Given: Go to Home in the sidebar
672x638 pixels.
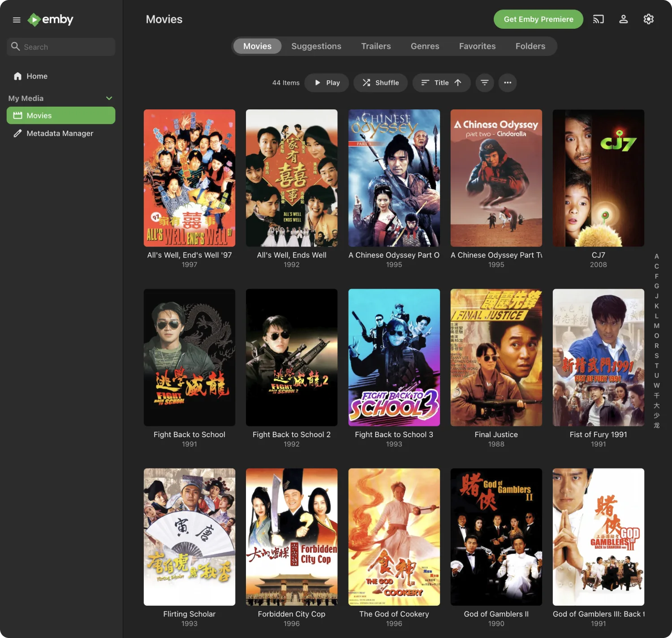Looking at the screenshot, I should point(61,76).
